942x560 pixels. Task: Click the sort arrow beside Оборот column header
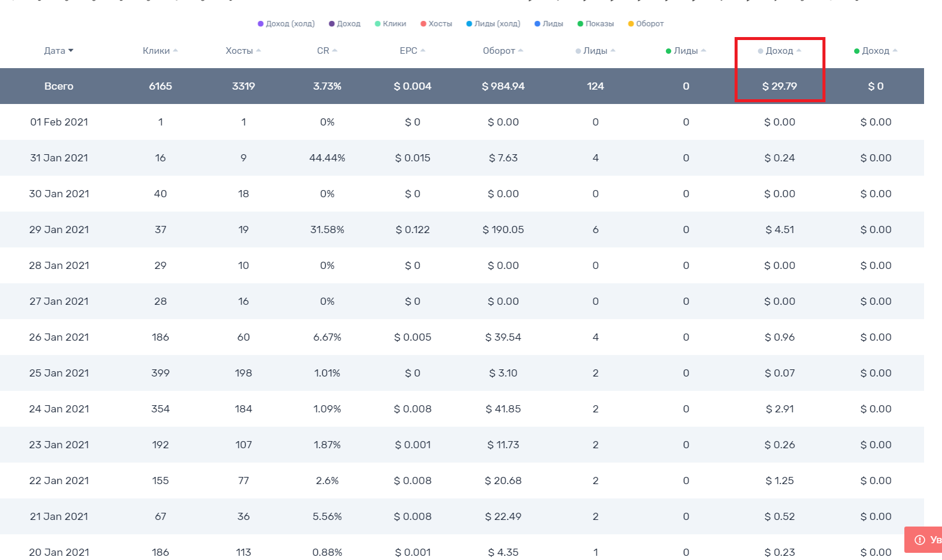pyautogui.click(x=521, y=51)
